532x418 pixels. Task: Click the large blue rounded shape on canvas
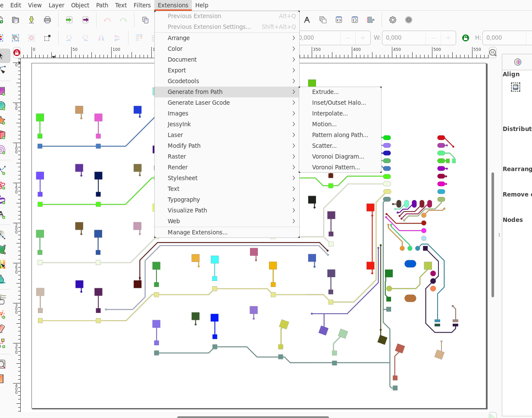pos(410,264)
